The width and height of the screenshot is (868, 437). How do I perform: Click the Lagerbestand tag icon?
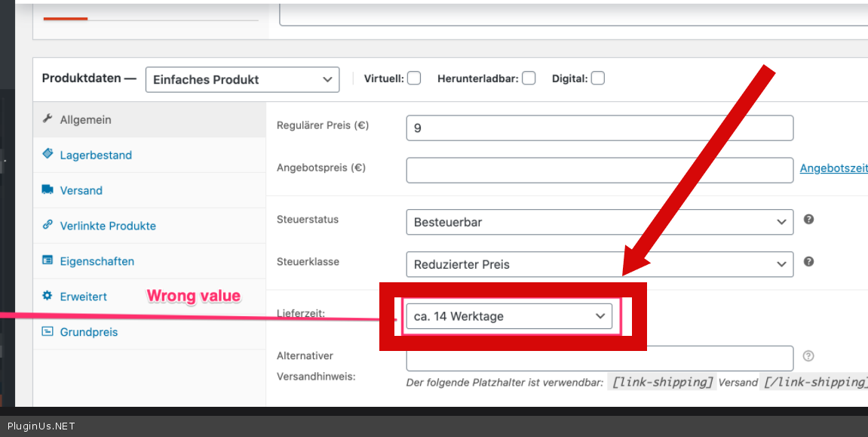click(x=48, y=154)
